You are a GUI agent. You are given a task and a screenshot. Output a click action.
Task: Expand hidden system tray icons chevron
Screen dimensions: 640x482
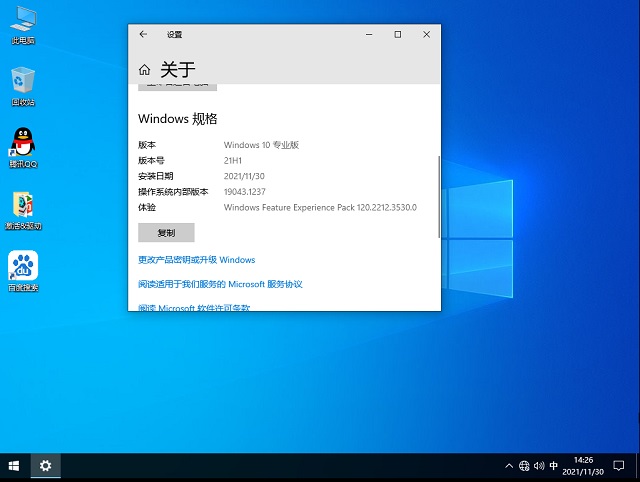507,466
